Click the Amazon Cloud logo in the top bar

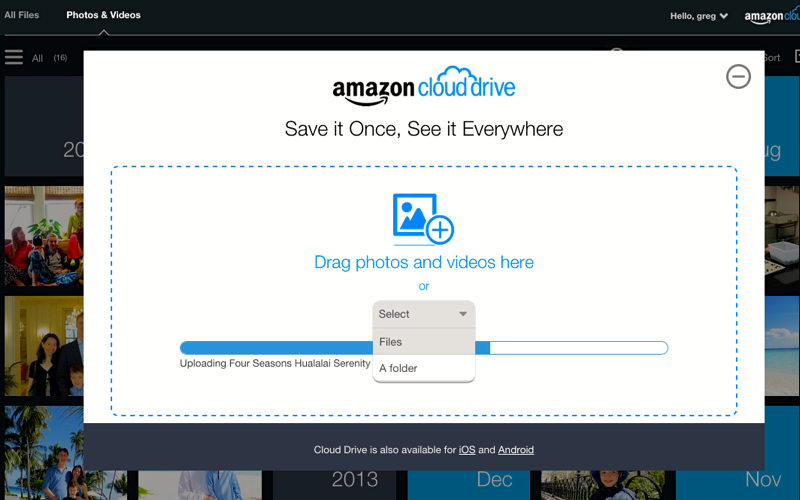click(771, 16)
